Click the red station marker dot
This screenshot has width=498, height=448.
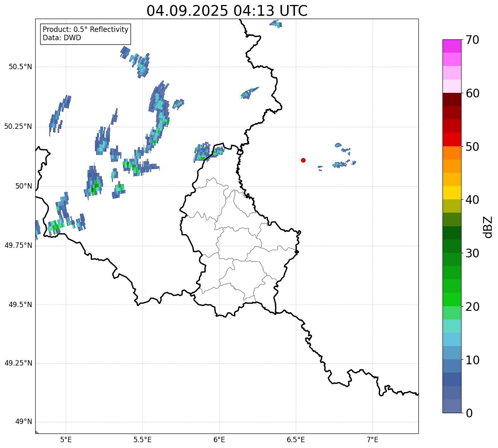(303, 160)
